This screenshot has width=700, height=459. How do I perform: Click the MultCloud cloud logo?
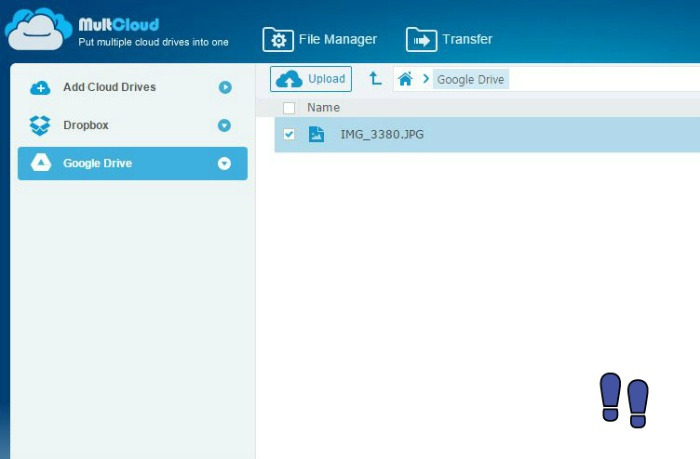click(38, 30)
